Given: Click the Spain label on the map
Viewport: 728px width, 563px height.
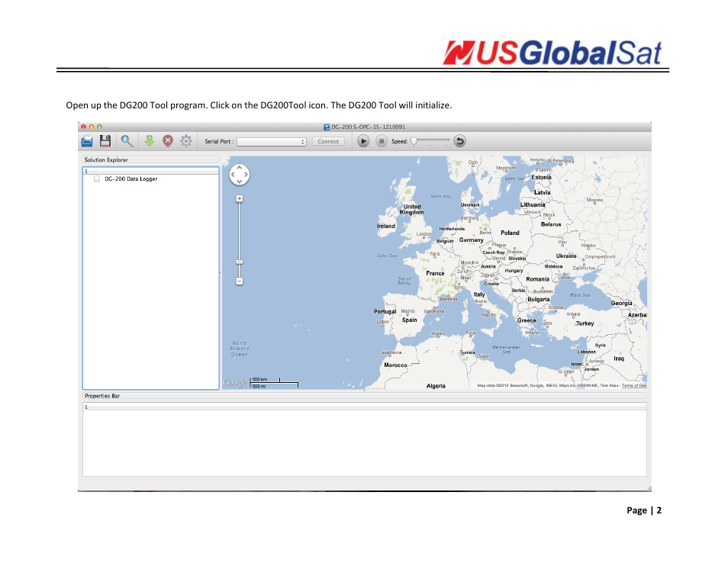Looking at the screenshot, I should [410, 320].
